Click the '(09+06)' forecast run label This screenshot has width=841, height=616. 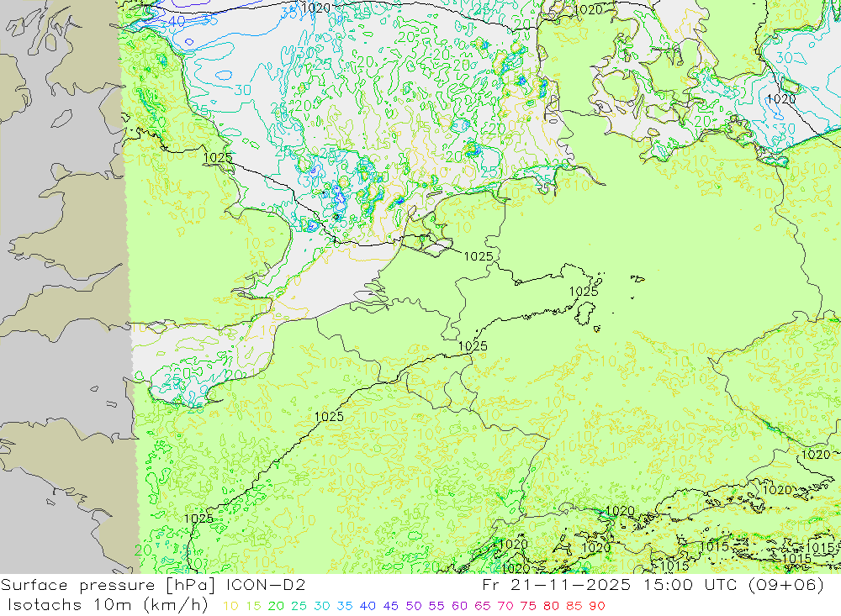tap(786, 584)
